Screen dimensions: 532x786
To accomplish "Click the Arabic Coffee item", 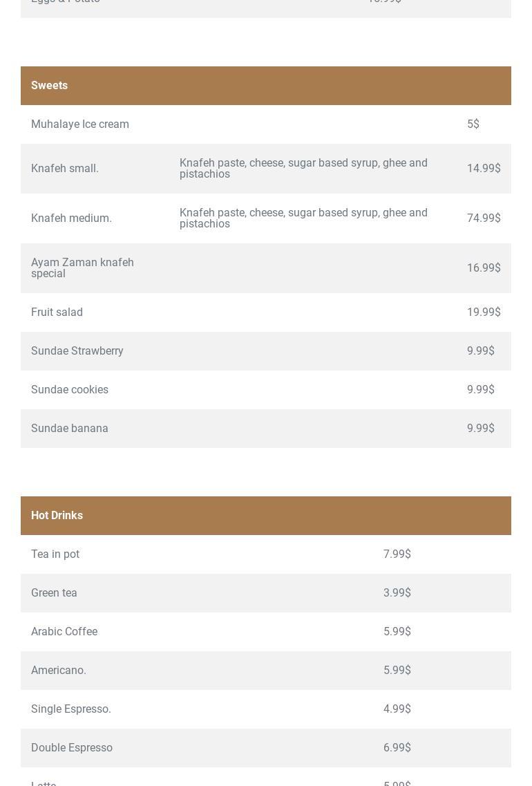I will coord(64,632).
